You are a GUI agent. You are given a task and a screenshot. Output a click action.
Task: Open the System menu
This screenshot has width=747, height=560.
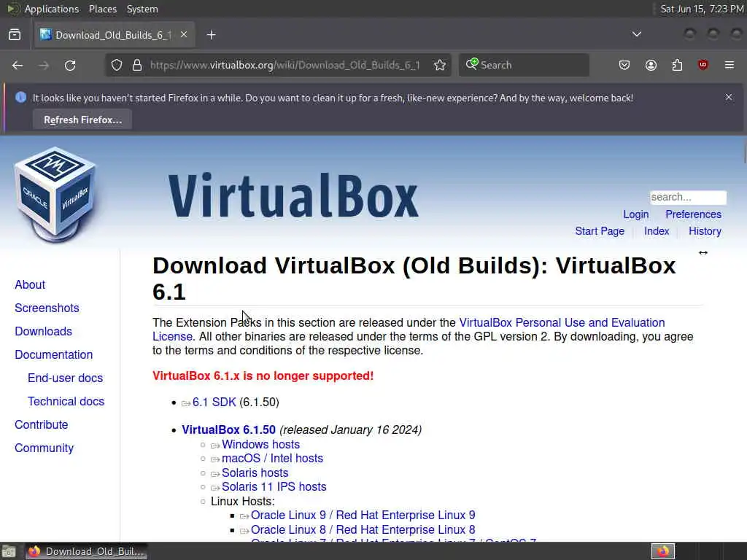pyautogui.click(x=142, y=9)
